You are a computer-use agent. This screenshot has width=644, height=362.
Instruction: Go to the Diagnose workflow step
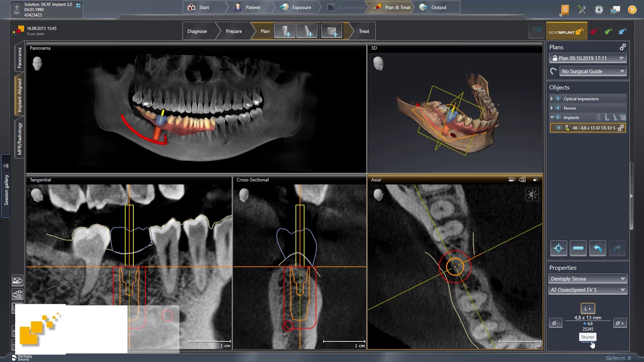click(197, 31)
